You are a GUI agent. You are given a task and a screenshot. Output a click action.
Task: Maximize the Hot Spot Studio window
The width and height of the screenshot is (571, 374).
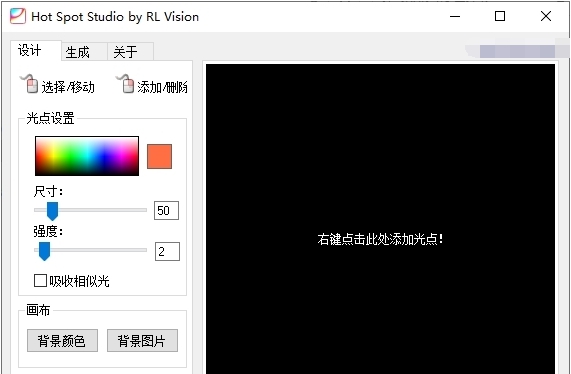point(500,16)
